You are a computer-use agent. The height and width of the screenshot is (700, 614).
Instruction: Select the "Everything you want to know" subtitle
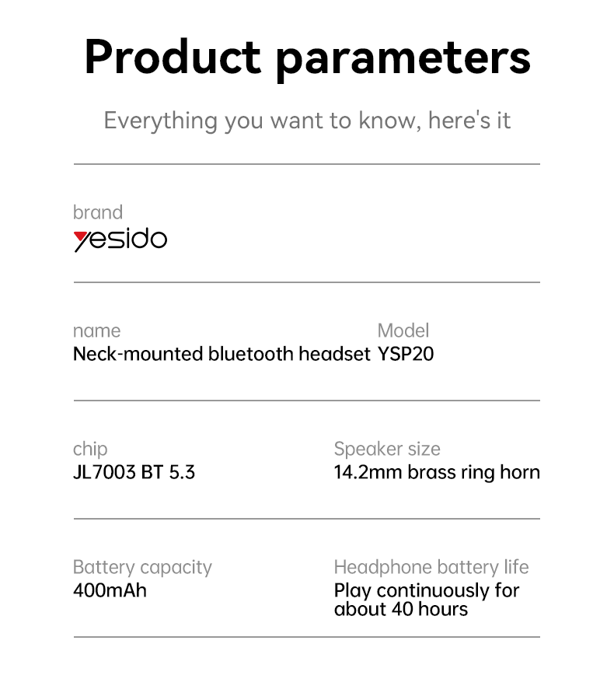click(307, 121)
